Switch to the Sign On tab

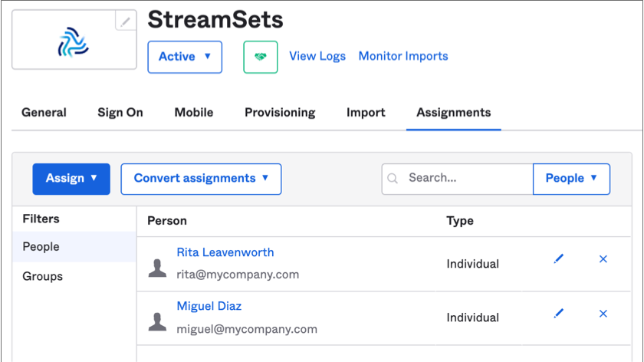click(120, 112)
